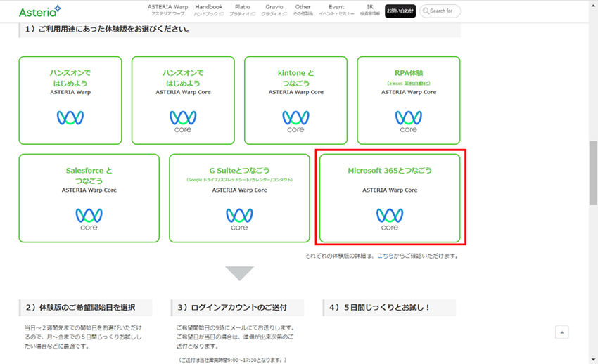This screenshot has height=364, width=598.
Task: Click the core logo in Microsoft 365 card
Action: point(390,219)
